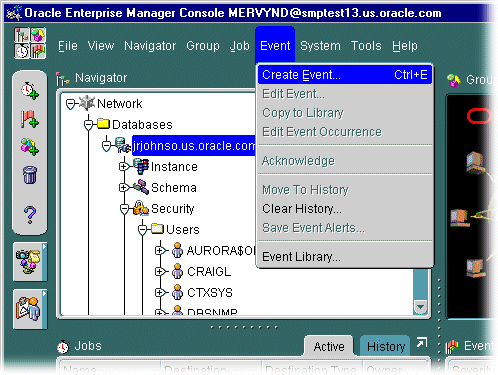Expand the CRAIGL user node
The height and width of the screenshot is (375, 498).
point(160,272)
